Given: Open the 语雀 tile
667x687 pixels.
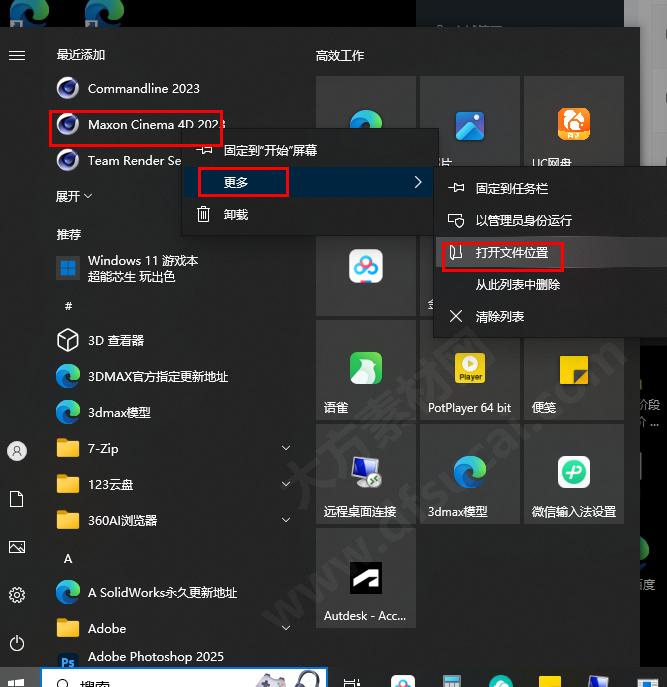Looking at the screenshot, I should point(365,370).
